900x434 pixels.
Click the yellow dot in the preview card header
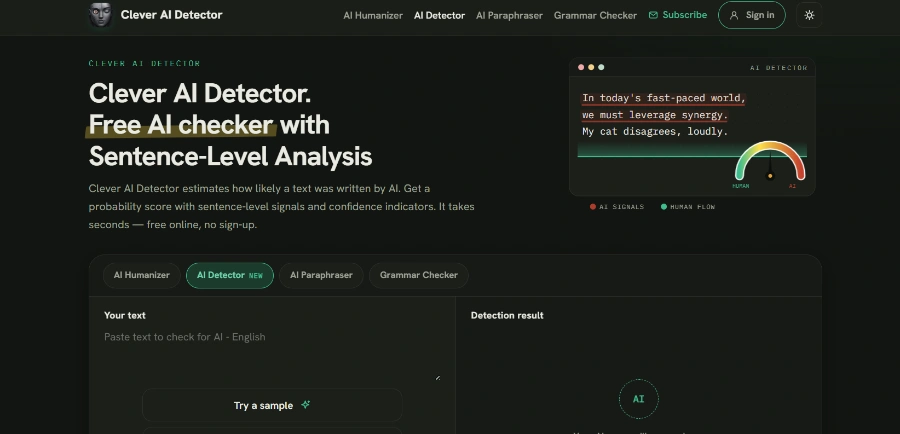tap(591, 67)
